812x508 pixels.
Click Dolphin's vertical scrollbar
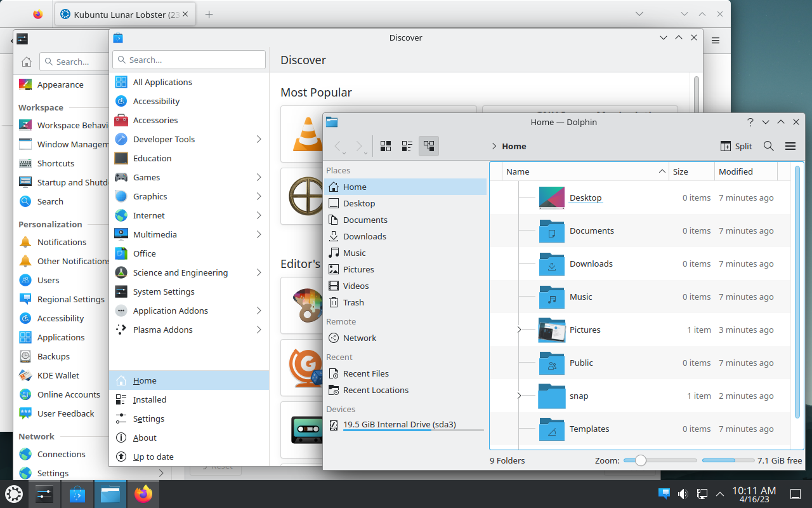[797, 291]
